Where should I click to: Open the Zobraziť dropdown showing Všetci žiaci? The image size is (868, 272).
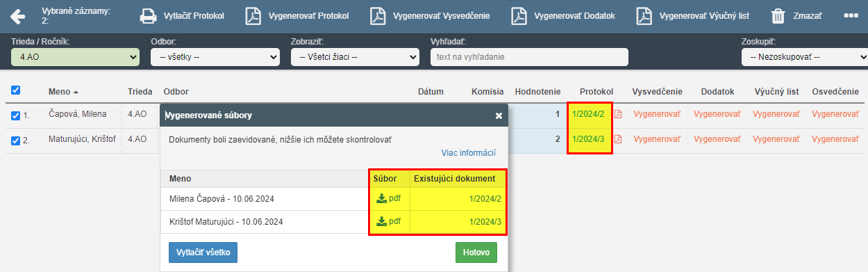(355, 57)
